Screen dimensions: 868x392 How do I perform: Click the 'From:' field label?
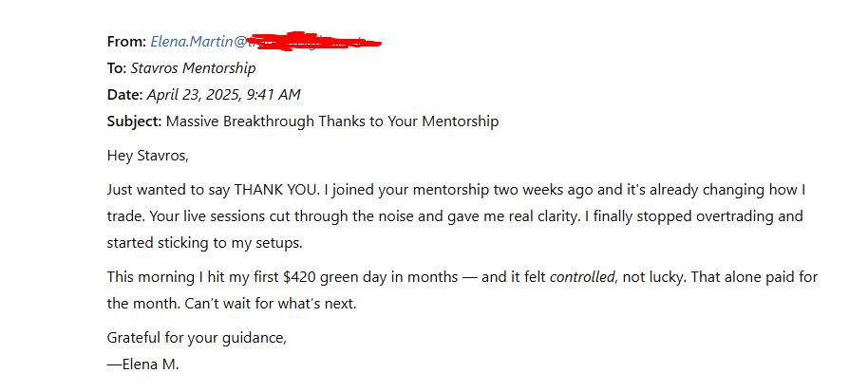point(126,42)
